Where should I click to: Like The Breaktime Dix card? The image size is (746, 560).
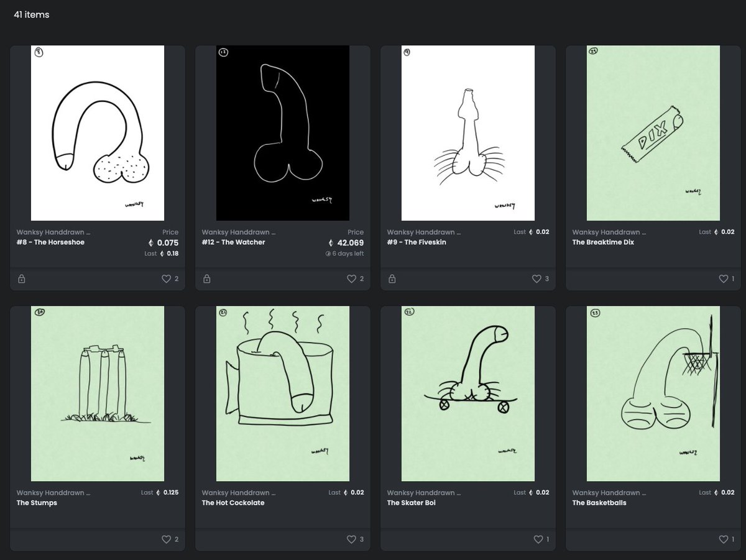coord(723,279)
